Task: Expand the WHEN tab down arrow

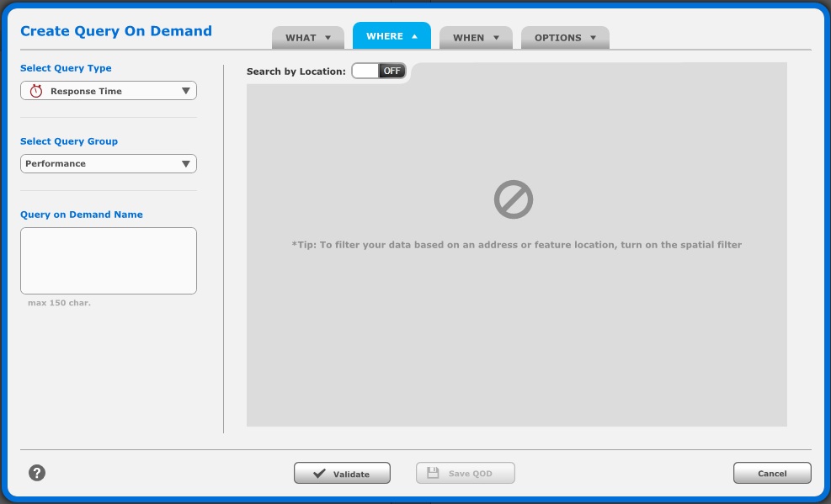Action: (496, 38)
